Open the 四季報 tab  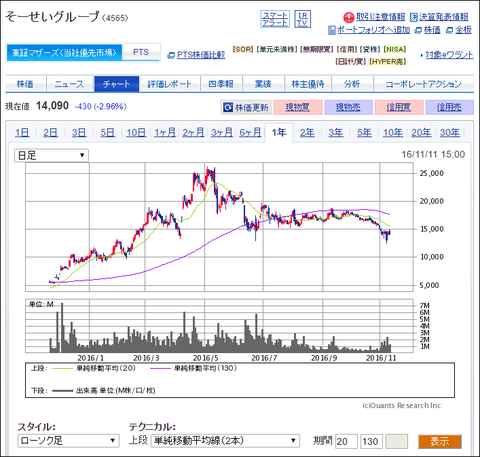tap(221, 84)
